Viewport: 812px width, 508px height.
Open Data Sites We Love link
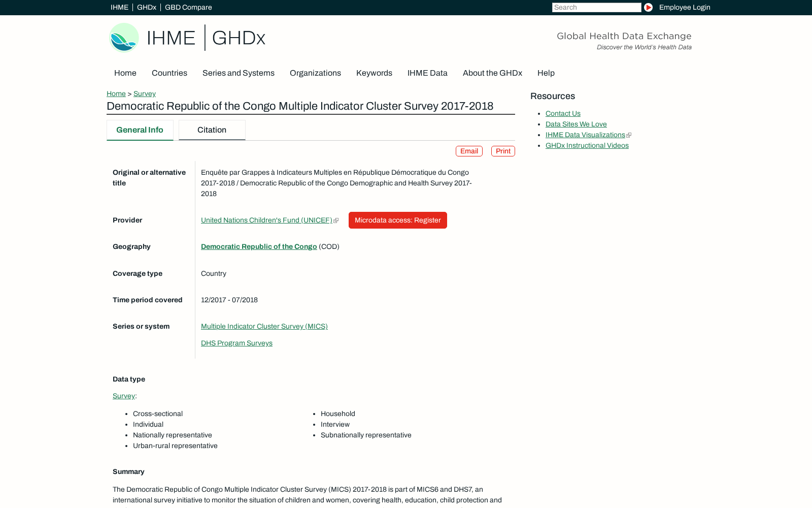tap(576, 124)
